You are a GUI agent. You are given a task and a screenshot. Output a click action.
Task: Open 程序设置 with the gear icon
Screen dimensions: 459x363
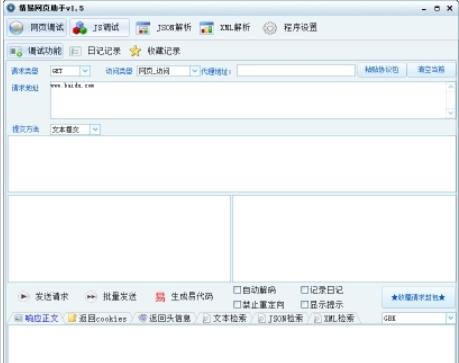(x=290, y=28)
